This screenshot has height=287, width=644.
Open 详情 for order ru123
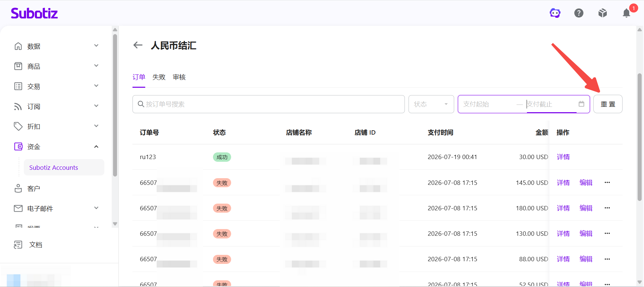pos(563,157)
